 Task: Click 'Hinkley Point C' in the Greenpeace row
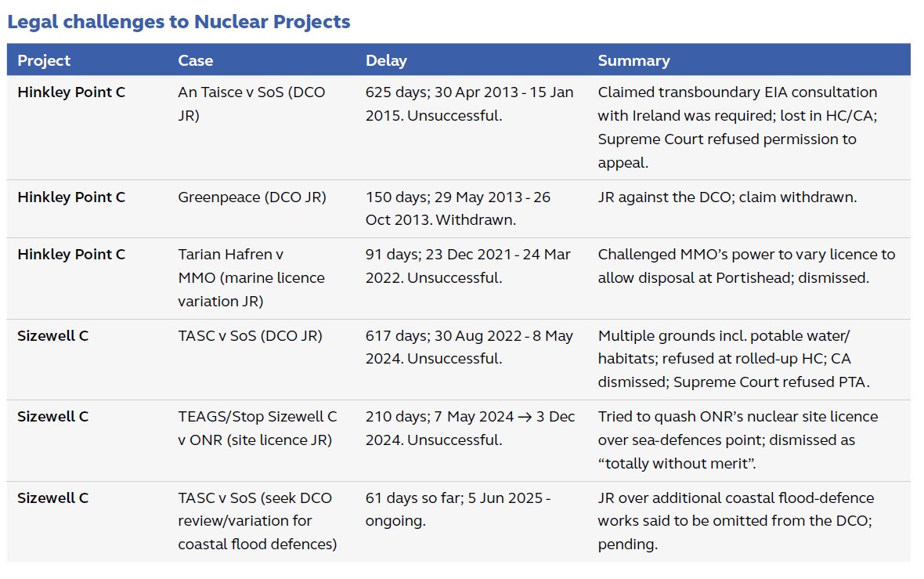(71, 197)
